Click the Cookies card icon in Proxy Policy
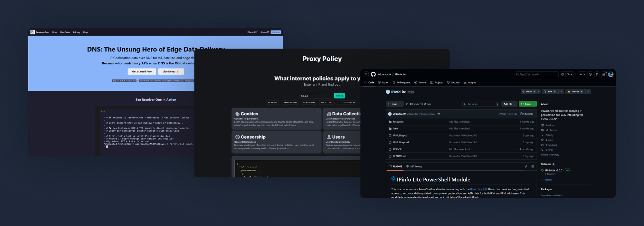 click(237, 114)
